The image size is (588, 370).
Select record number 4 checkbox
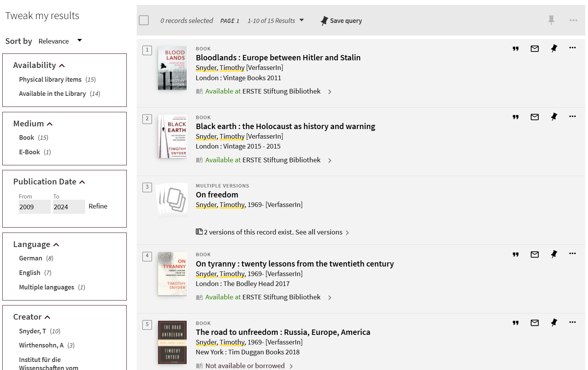[x=147, y=256]
